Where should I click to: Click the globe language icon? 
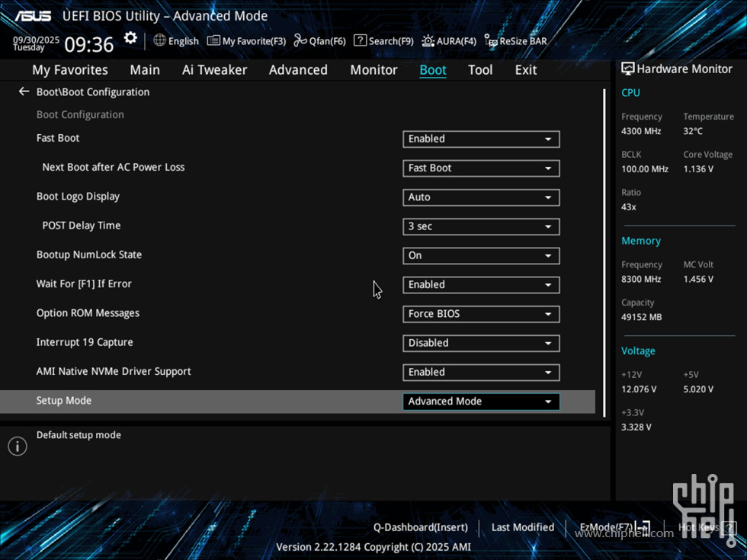[159, 40]
